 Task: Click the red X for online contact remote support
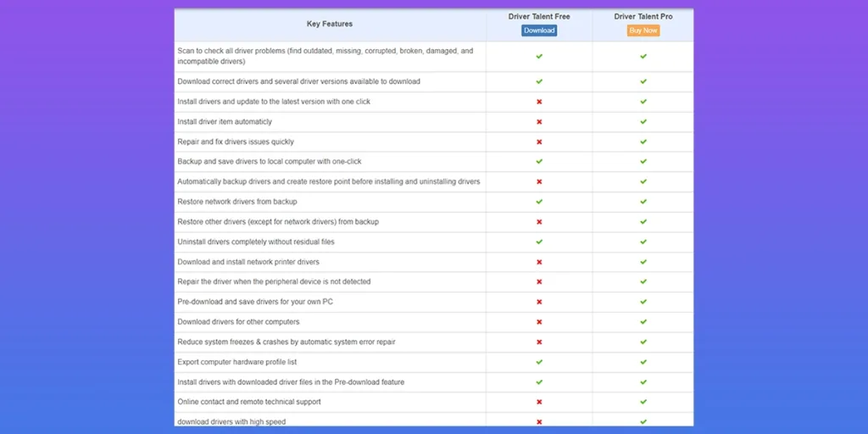(x=539, y=402)
